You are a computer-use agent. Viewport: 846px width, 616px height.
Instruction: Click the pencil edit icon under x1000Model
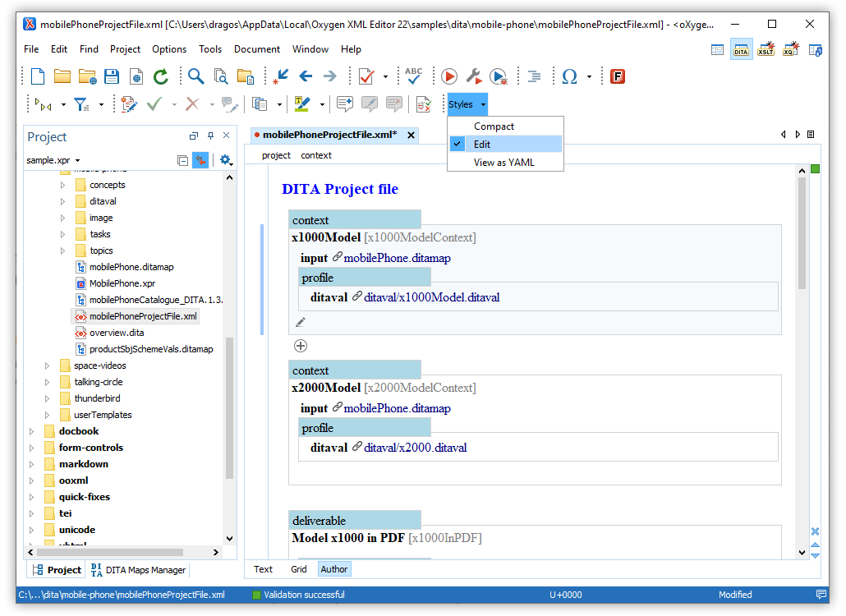click(x=301, y=323)
